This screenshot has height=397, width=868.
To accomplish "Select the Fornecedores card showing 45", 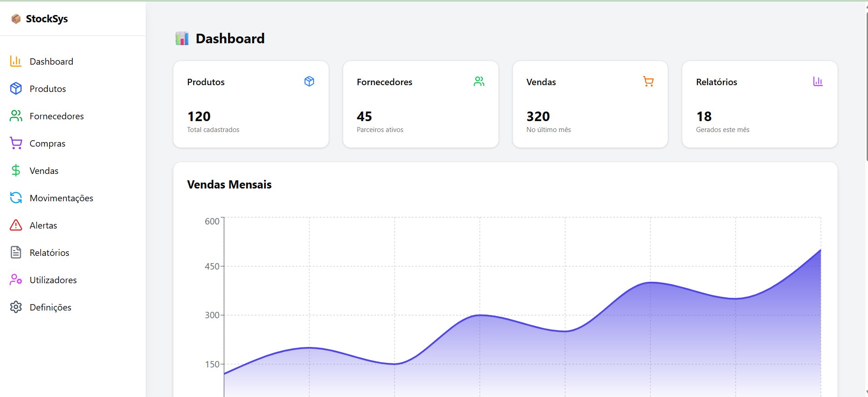I will tap(421, 104).
